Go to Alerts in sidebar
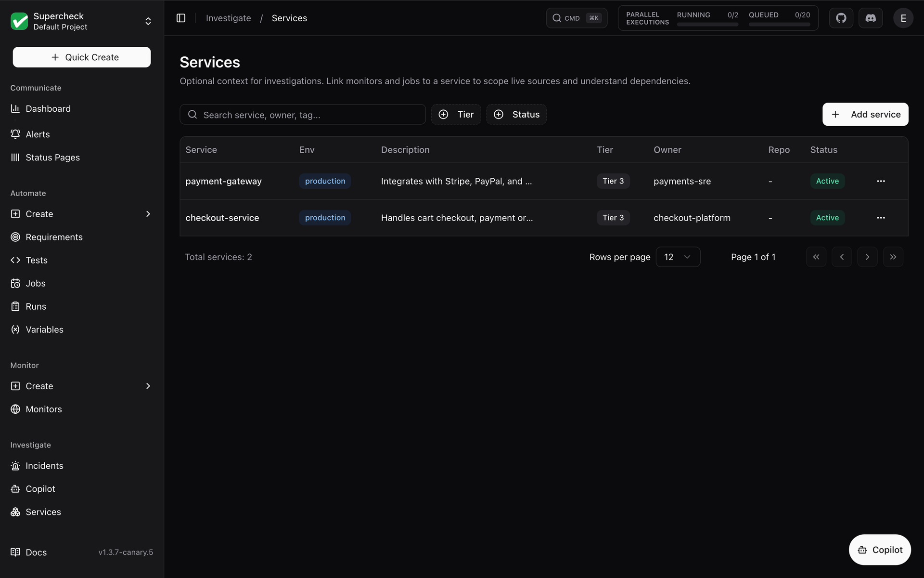Image resolution: width=924 pixels, height=578 pixels. (81, 134)
